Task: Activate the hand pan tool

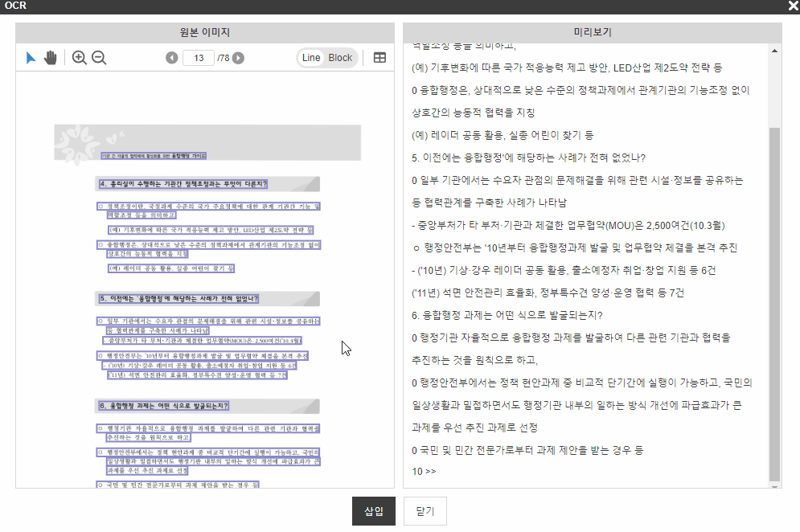Action: pyautogui.click(x=51, y=58)
